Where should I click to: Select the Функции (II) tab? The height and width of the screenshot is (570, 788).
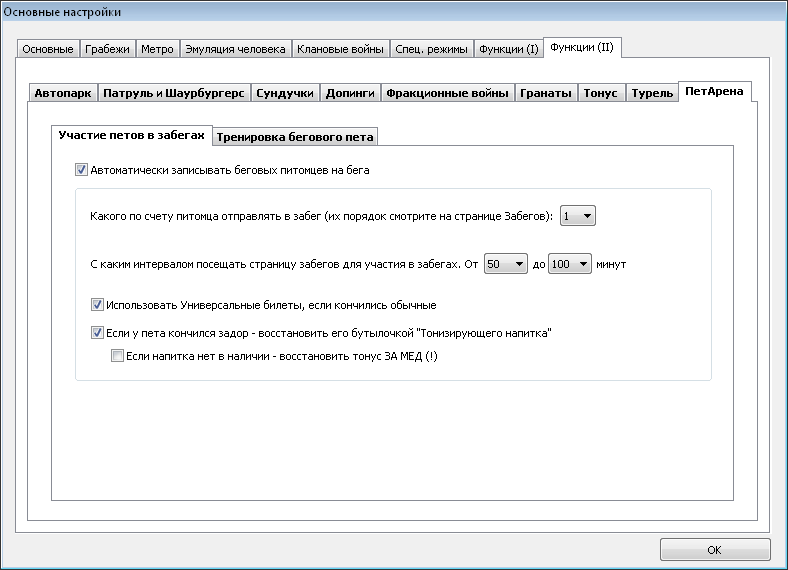[582, 47]
